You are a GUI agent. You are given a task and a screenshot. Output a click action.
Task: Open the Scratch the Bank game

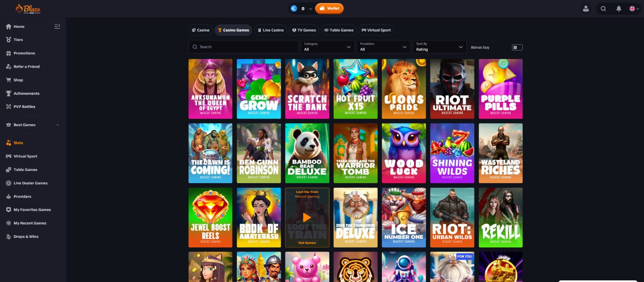click(307, 89)
